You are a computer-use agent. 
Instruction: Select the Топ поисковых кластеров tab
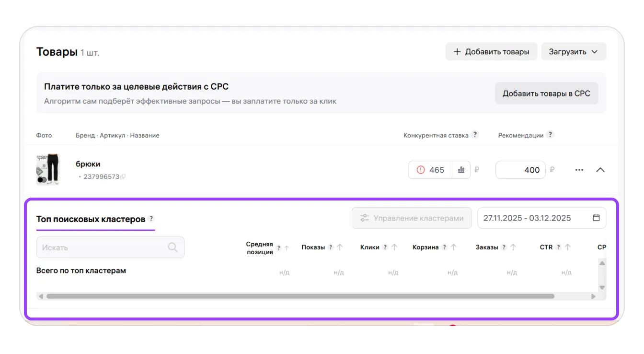(91, 219)
